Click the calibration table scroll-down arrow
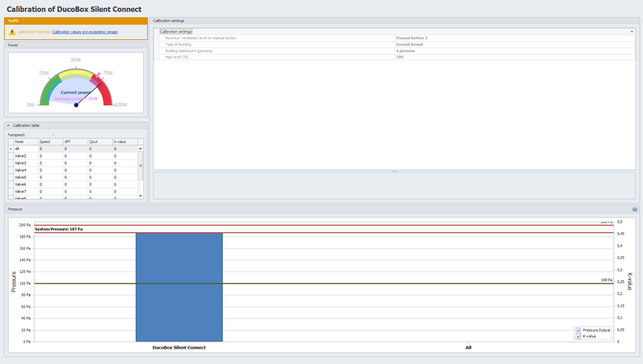Screen dimensions: 643x364 141,196
